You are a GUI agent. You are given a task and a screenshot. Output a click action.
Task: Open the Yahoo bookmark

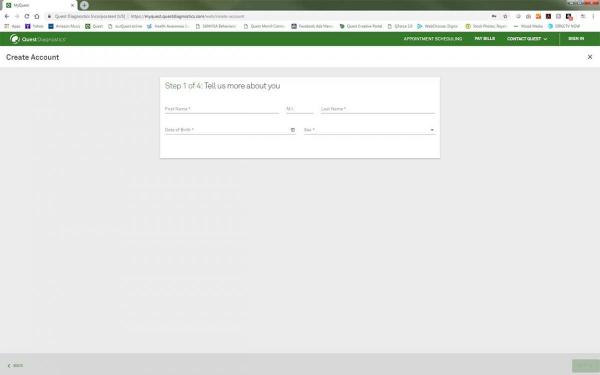click(x=34, y=26)
